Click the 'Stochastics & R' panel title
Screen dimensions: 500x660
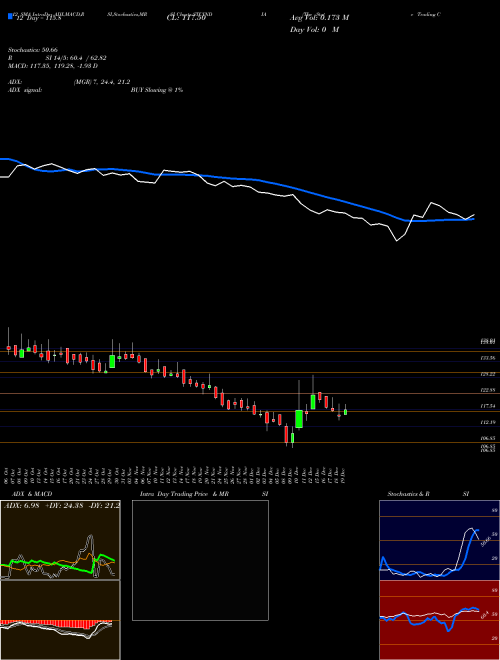point(408,494)
